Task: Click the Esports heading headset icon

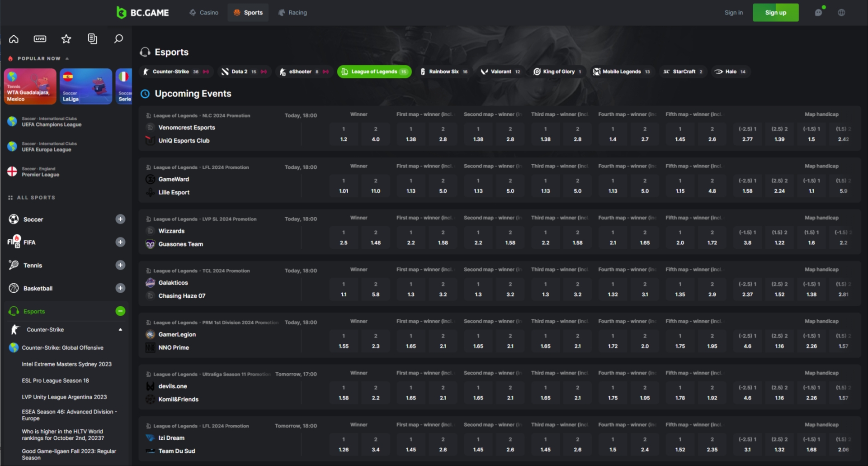Action: 145,52
